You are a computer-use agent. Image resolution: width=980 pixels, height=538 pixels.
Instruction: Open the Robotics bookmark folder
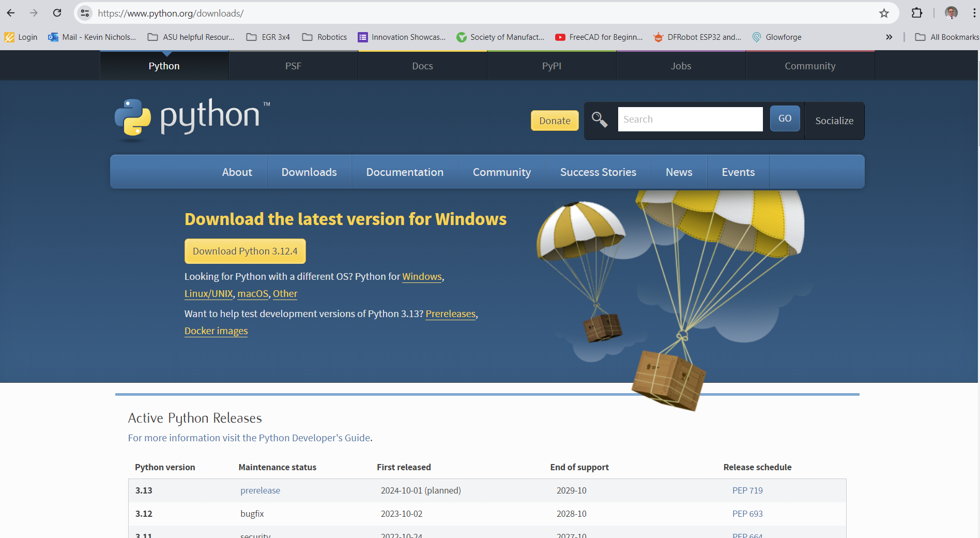click(x=325, y=37)
